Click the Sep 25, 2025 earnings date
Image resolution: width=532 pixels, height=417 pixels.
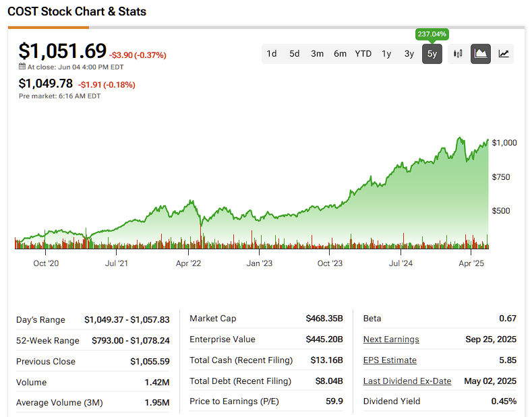(491, 340)
